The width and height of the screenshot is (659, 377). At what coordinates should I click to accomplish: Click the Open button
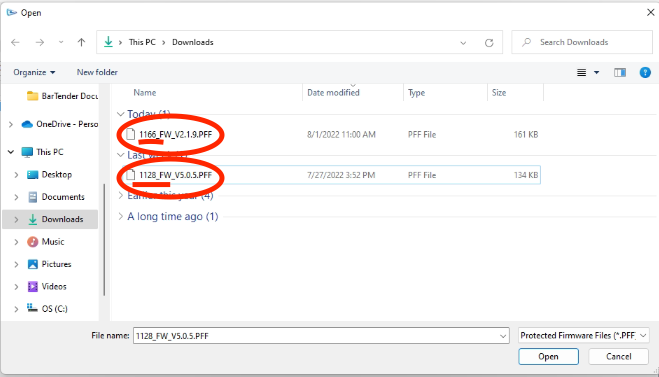pos(548,356)
